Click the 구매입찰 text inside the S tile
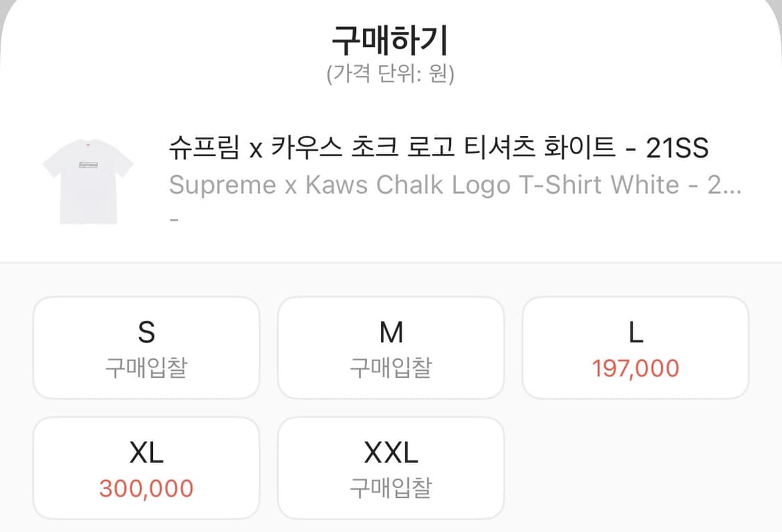Screen dimensions: 782x532 tap(146, 367)
